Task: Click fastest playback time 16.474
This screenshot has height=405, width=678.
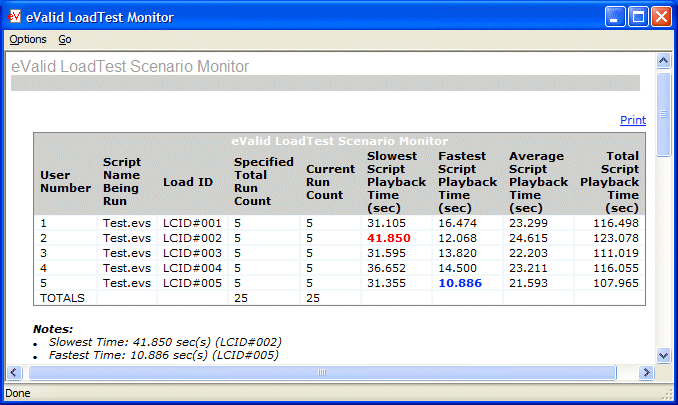Action: tap(457, 223)
